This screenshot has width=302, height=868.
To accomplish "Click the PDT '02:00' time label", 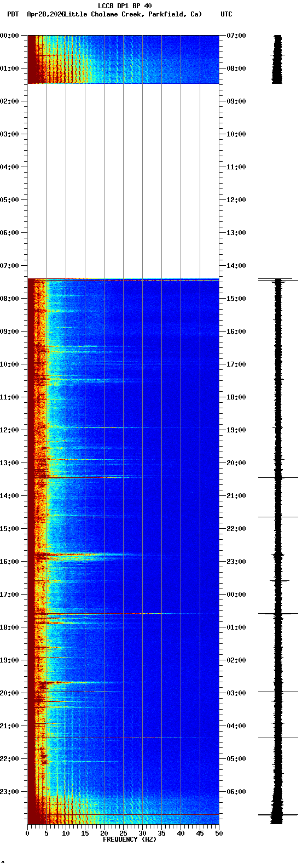I will [9, 101].
